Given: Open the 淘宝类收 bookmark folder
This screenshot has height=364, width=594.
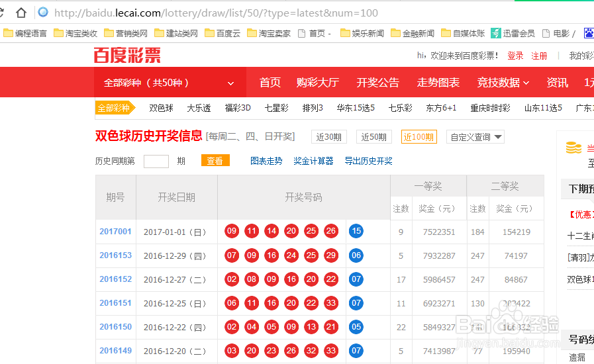Looking at the screenshot, I should [75, 33].
